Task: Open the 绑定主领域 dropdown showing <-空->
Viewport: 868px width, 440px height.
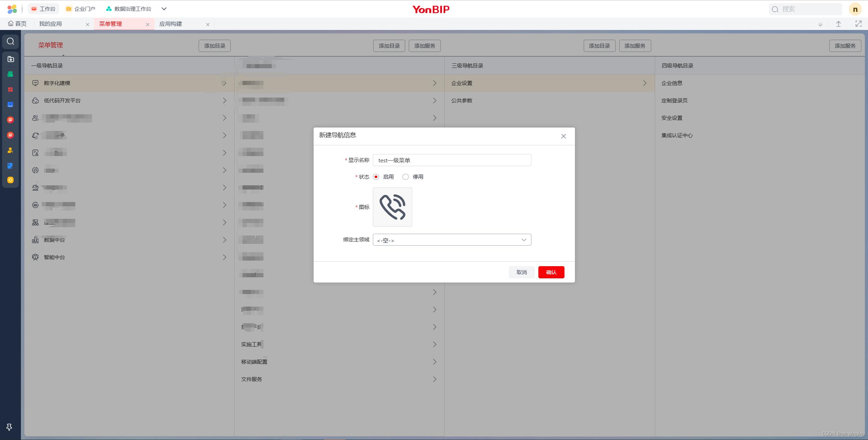Action: (452, 240)
